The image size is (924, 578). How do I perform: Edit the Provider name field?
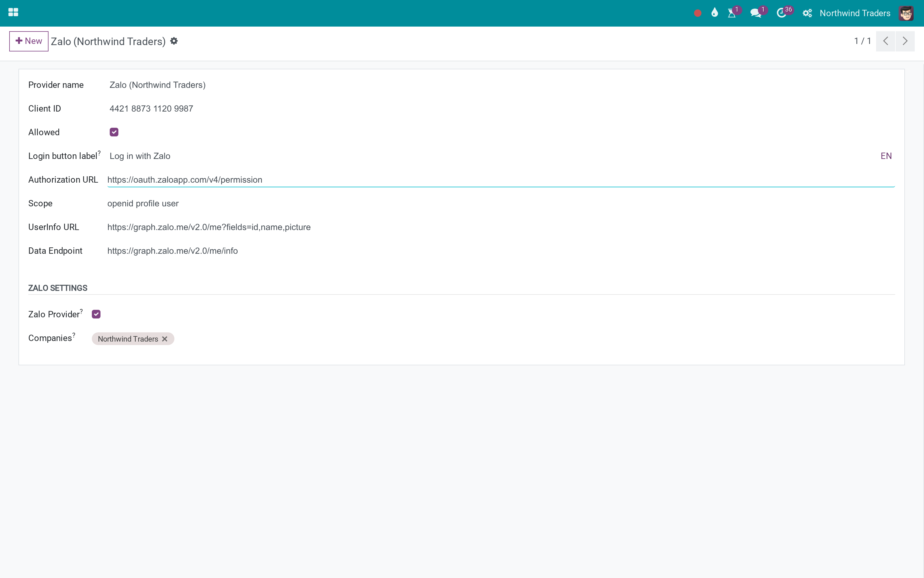[501, 85]
